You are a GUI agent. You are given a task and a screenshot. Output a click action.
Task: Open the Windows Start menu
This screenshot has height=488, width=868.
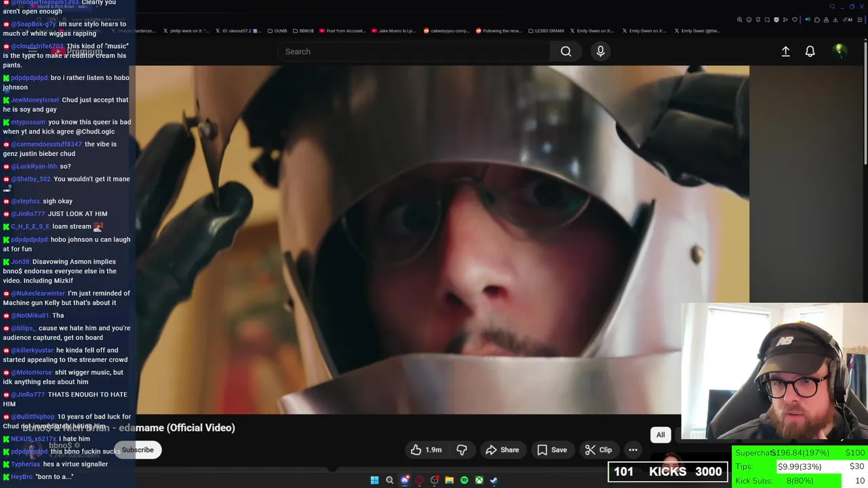coord(374,480)
